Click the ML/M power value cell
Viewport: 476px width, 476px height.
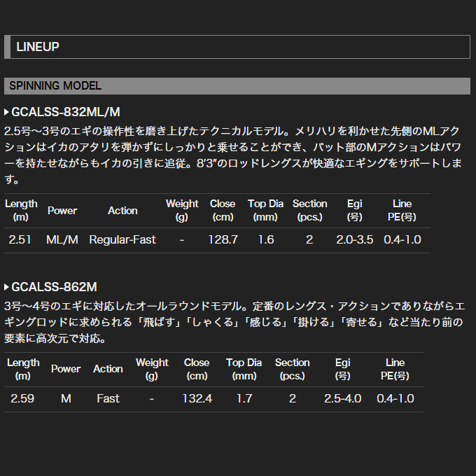coord(62,239)
